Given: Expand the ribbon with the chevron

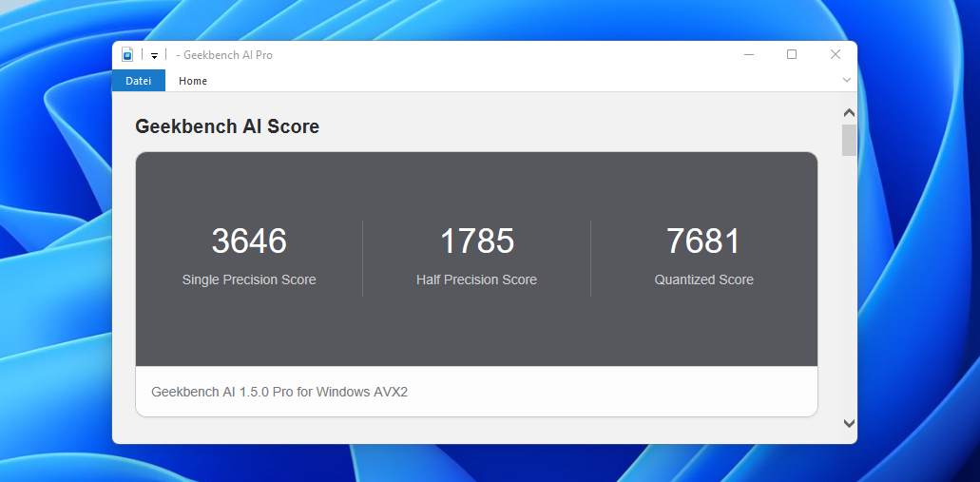Looking at the screenshot, I should (x=847, y=80).
